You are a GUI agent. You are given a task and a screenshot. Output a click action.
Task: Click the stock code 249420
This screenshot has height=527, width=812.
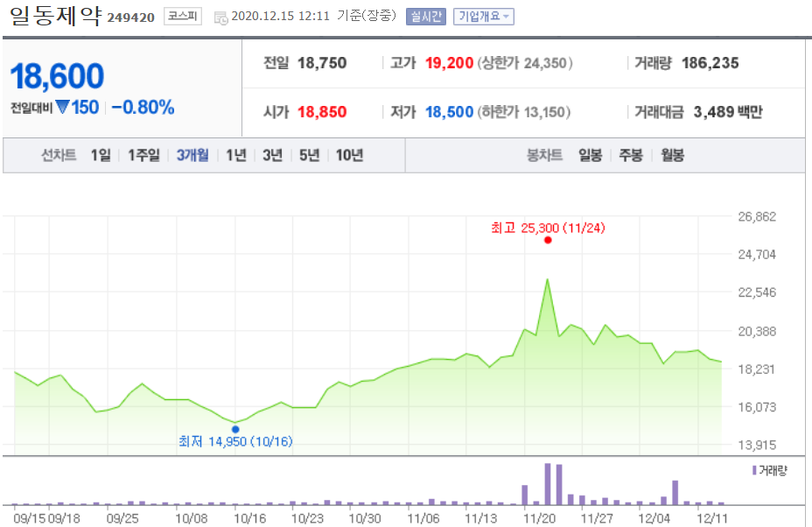click(131, 18)
